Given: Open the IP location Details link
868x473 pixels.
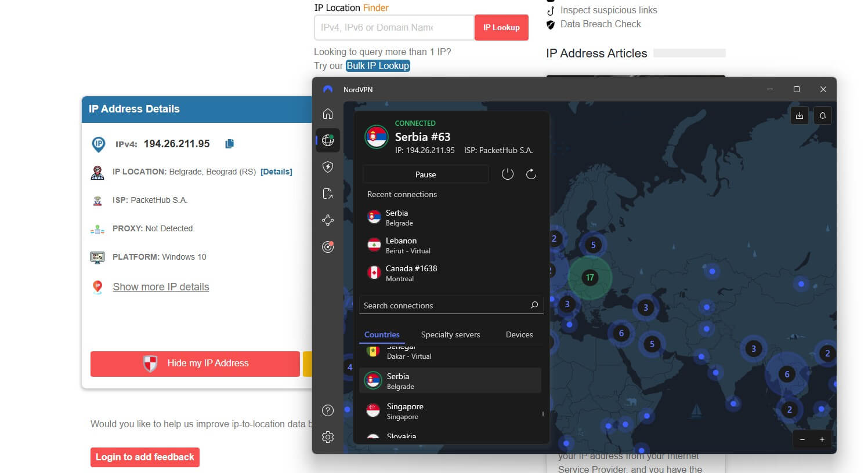Looking at the screenshot, I should click(x=276, y=172).
